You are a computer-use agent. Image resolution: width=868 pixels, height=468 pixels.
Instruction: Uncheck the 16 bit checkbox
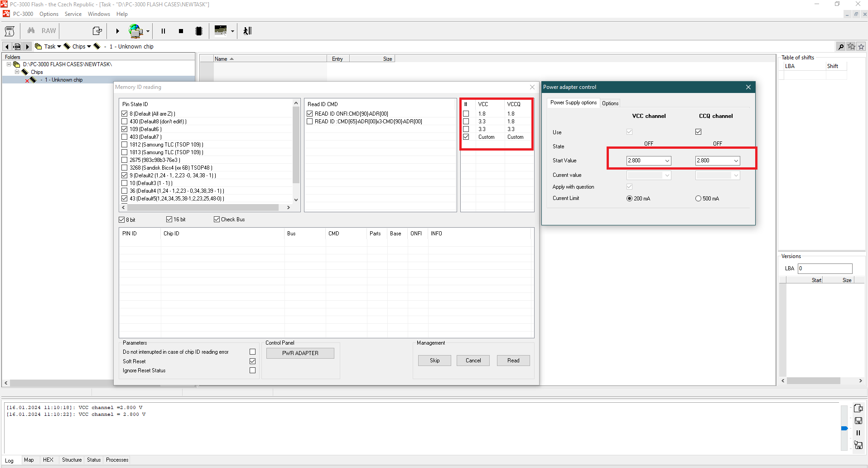tap(169, 219)
